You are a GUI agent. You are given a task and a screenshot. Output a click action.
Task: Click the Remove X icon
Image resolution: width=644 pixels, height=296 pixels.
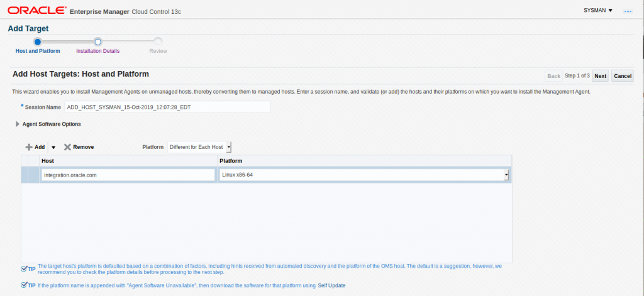click(x=67, y=147)
